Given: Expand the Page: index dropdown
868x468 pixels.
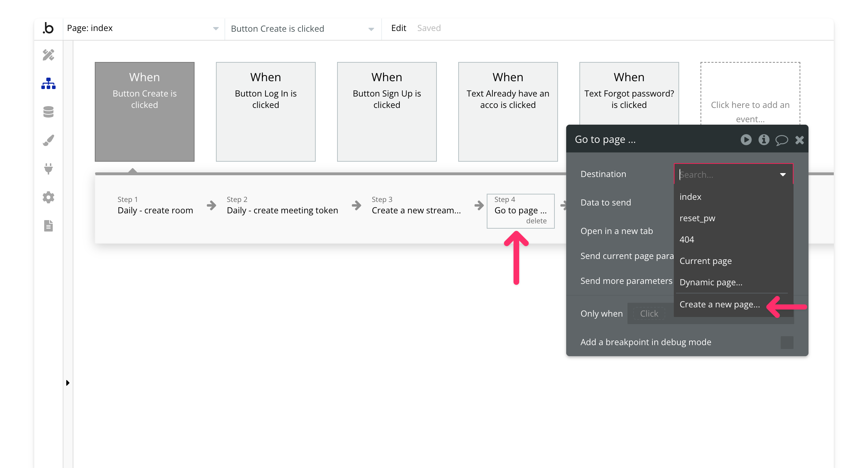Looking at the screenshot, I should [x=216, y=28].
